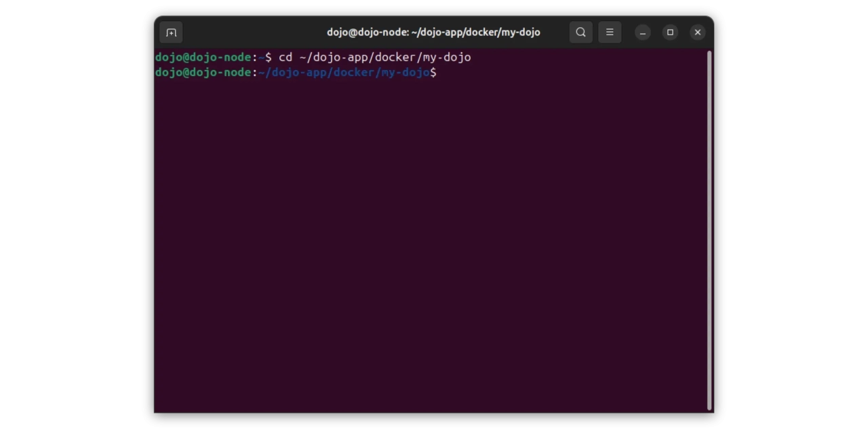Click 'dojo@dojo-node' on the first prompt line
Viewport: 868px width, 433px height.
tap(203, 58)
